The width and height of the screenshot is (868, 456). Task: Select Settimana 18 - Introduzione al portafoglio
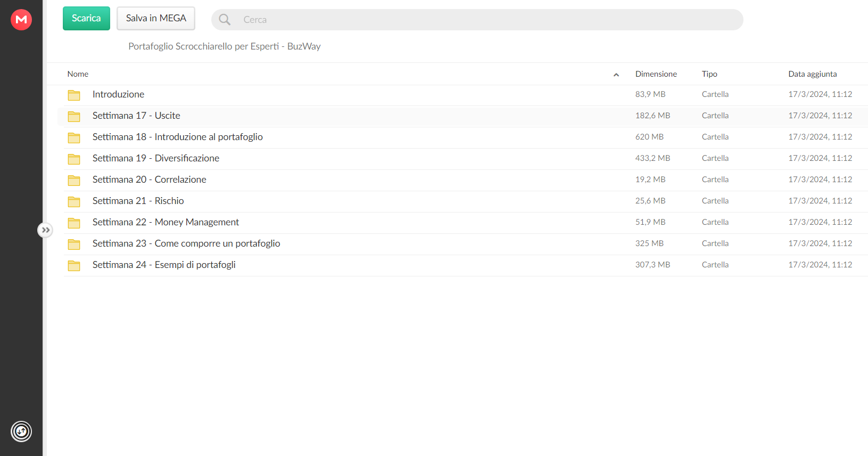(177, 137)
